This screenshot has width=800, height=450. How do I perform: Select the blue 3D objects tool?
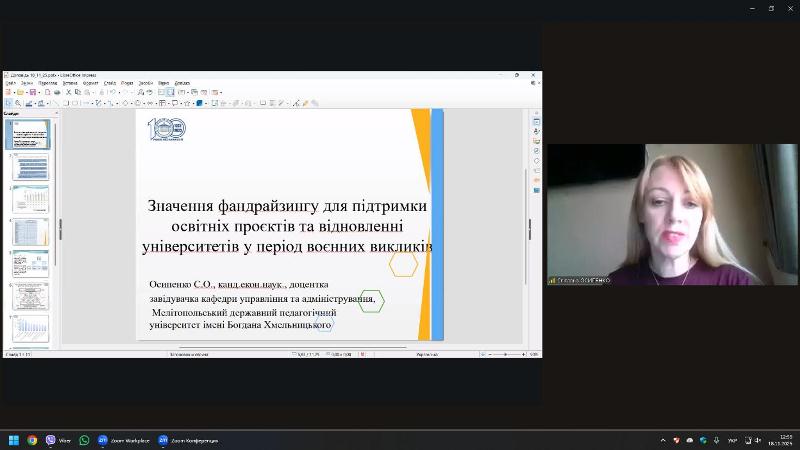pos(199,103)
